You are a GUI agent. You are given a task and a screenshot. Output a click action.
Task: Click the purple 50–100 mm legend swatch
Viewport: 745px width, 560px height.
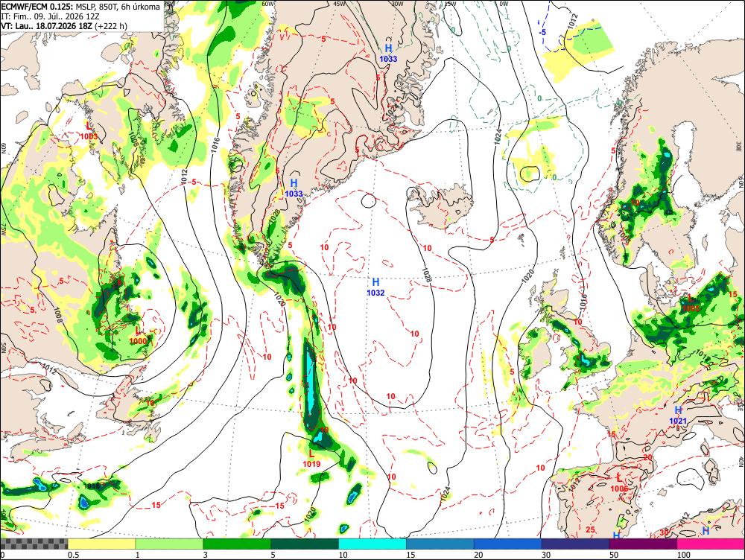click(x=643, y=544)
